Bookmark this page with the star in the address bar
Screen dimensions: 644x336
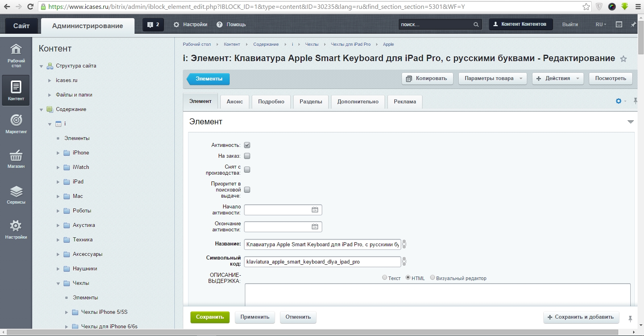pos(586,6)
